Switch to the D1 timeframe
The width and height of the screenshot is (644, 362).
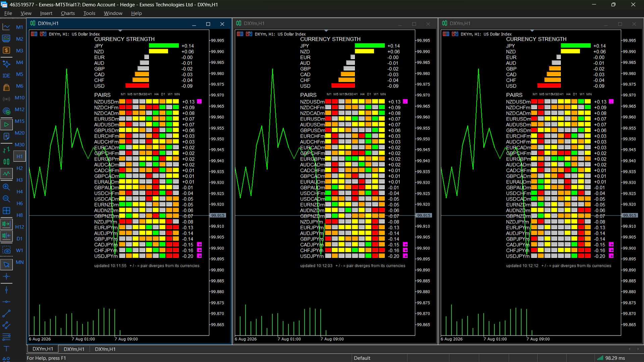(x=19, y=239)
